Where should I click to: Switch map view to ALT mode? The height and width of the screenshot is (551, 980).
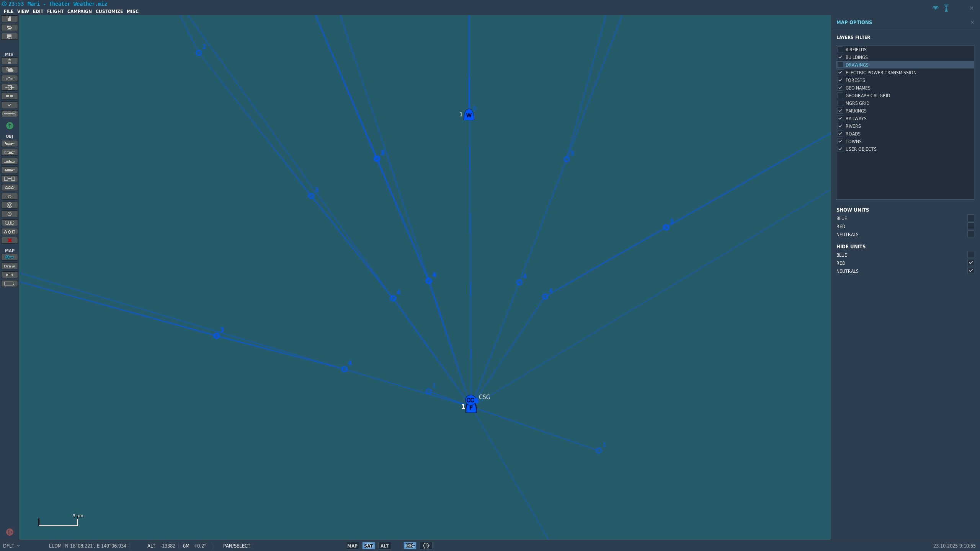pos(384,546)
